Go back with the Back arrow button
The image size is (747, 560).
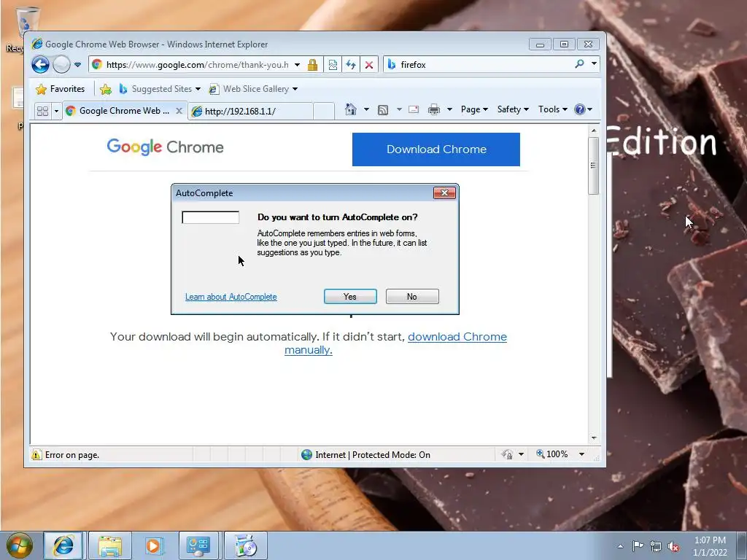coord(41,64)
